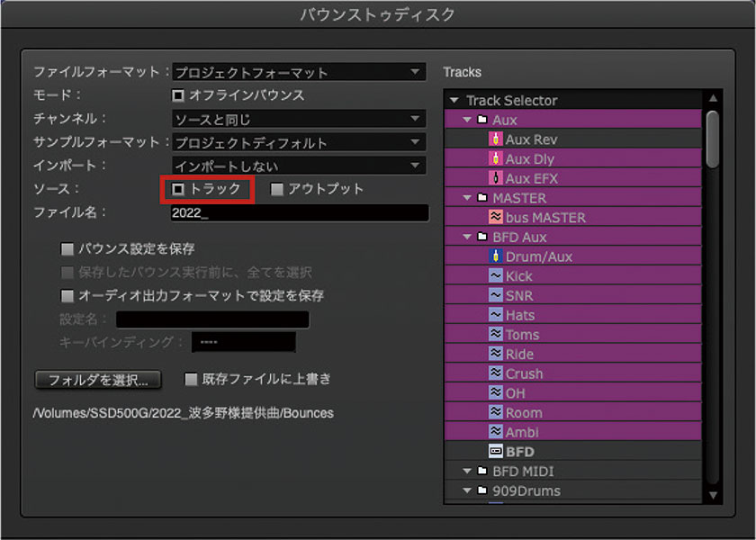Select the Ambi track name

(x=522, y=433)
